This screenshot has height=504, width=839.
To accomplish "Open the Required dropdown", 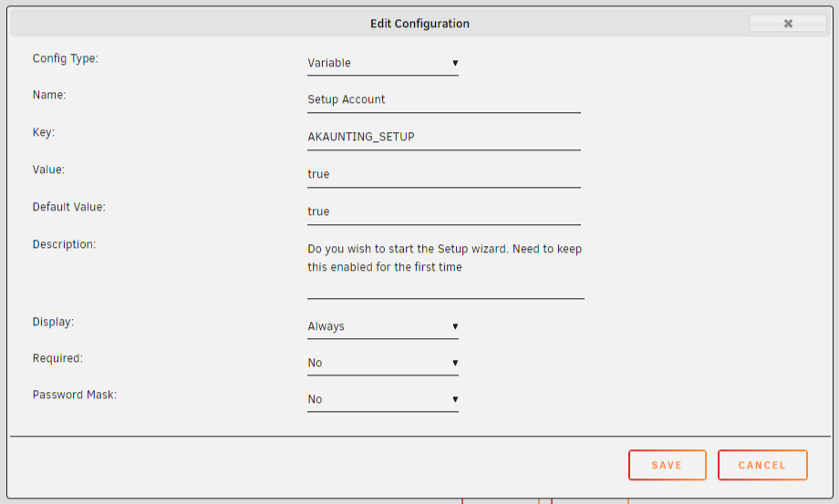I will click(x=383, y=363).
